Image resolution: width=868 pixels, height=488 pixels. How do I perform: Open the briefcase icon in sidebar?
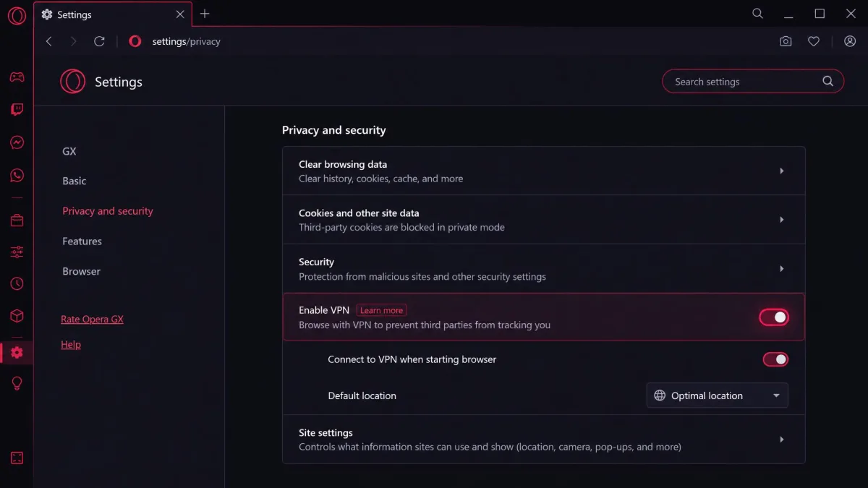point(17,221)
